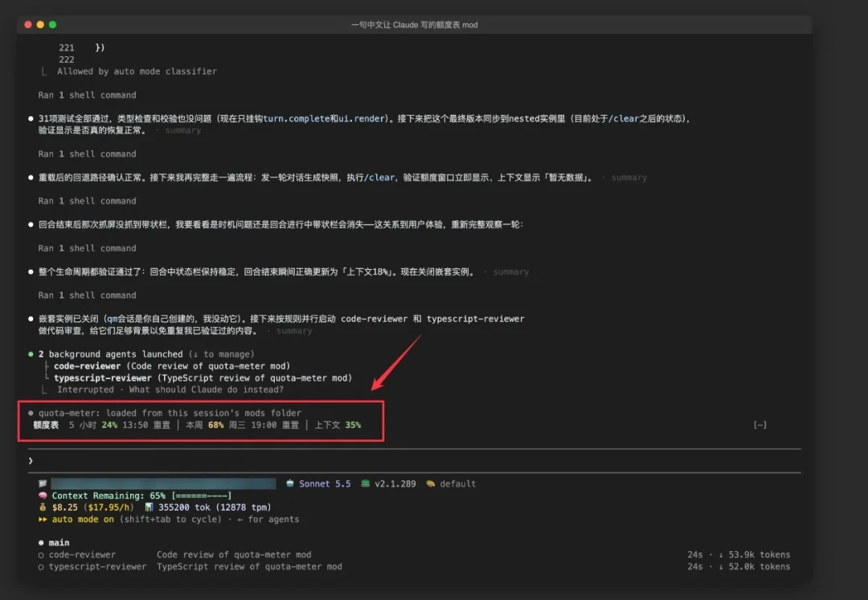Screen dimensions: 868x600
Task: Click the ($17.95/h) hourly rate
Action: (x=108, y=507)
